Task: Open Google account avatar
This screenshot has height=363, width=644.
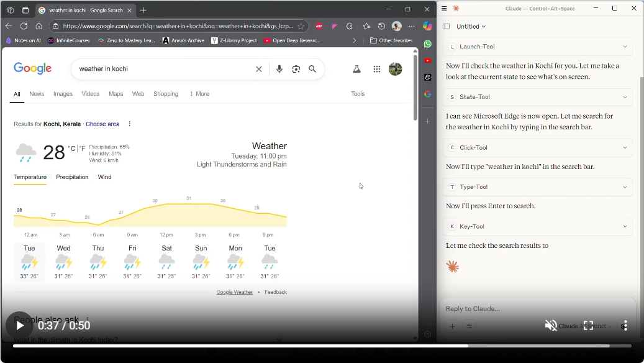Action: tap(396, 69)
